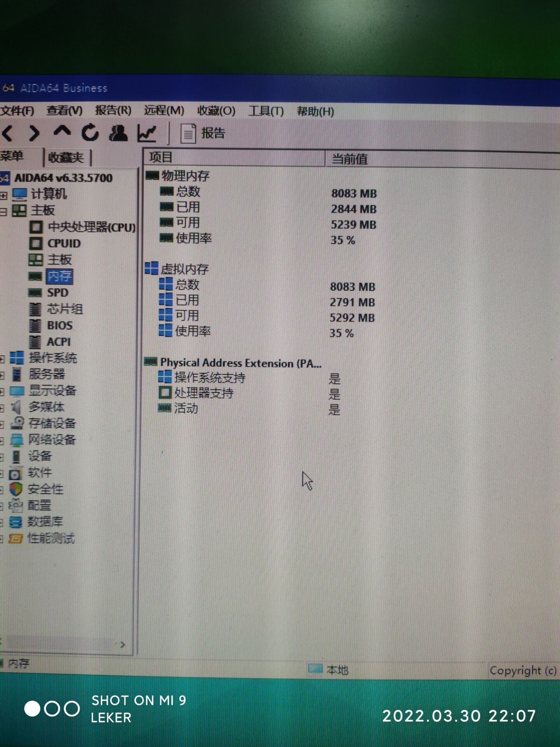Switch to the 菜单 tab
560x747 pixels.
(12, 156)
